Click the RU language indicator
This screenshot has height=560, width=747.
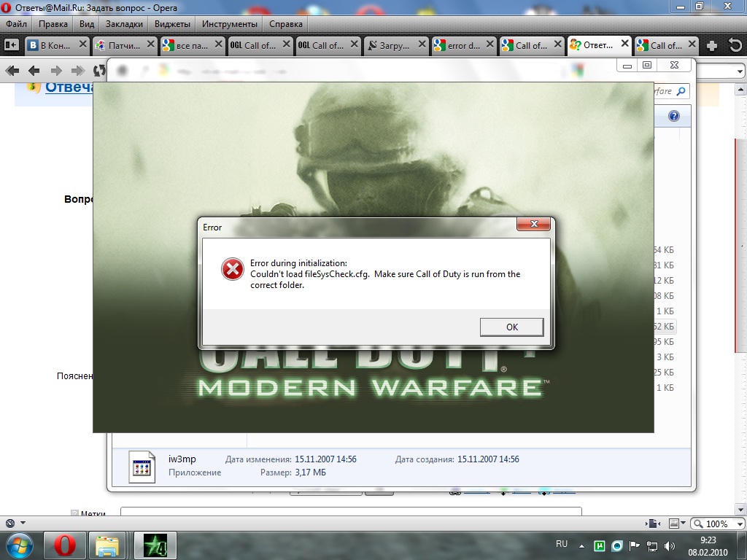562,544
